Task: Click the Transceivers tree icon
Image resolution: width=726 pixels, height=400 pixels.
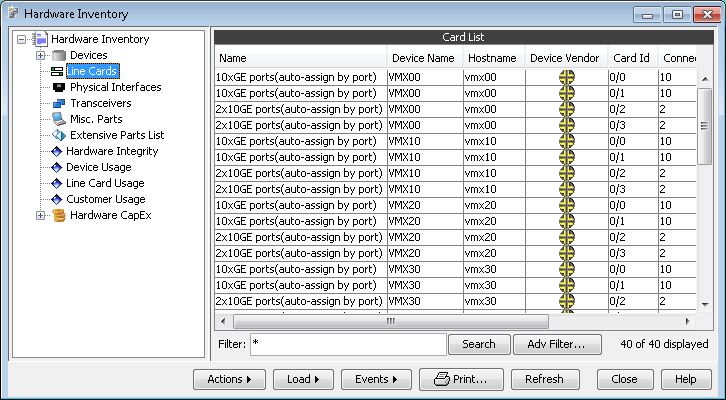Action: point(58,103)
